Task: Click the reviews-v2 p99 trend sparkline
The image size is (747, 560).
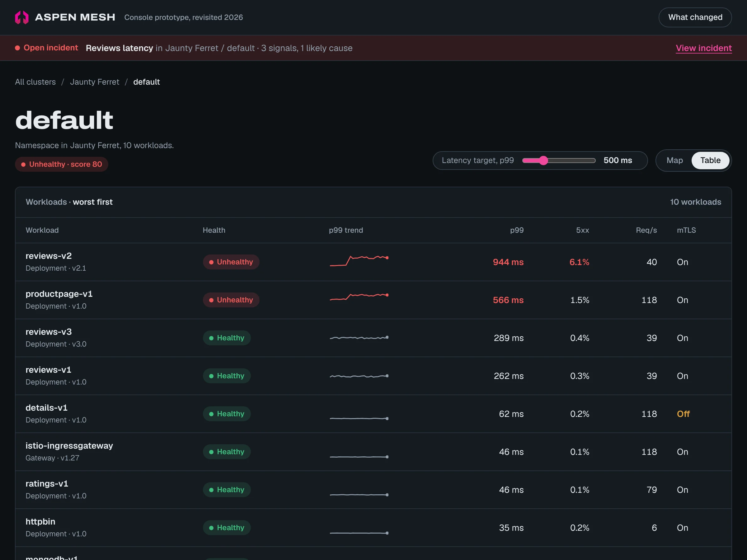Action: click(x=359, y=261)
